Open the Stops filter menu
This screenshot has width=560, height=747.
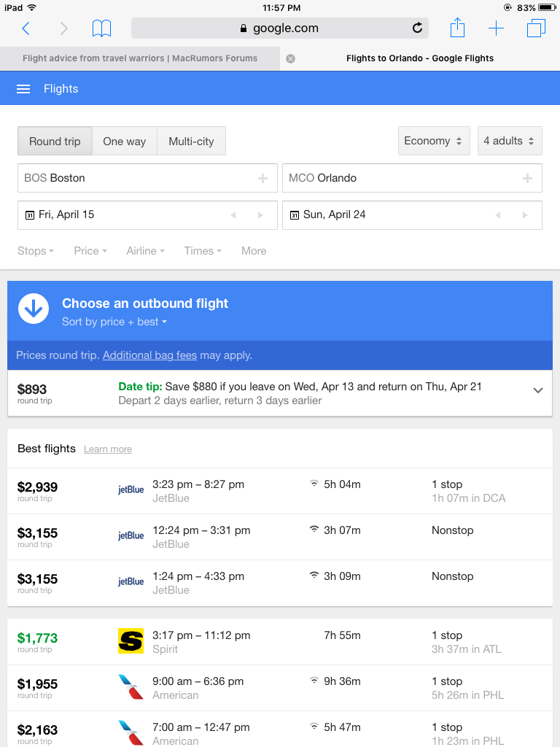pyautogui.click(x=36, y=251)
